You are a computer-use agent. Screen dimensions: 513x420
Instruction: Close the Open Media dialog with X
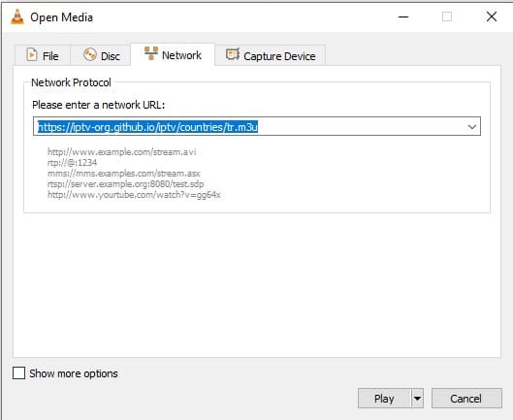click(x=492, y=16)
